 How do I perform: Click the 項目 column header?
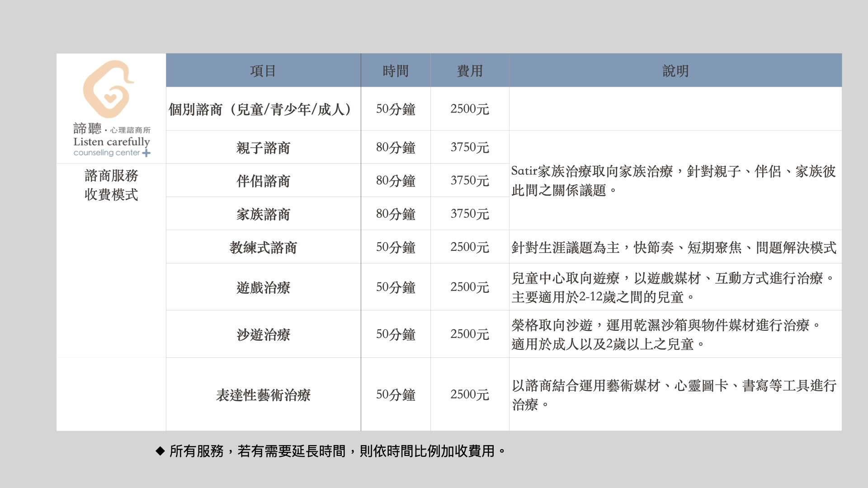point(263,71)
